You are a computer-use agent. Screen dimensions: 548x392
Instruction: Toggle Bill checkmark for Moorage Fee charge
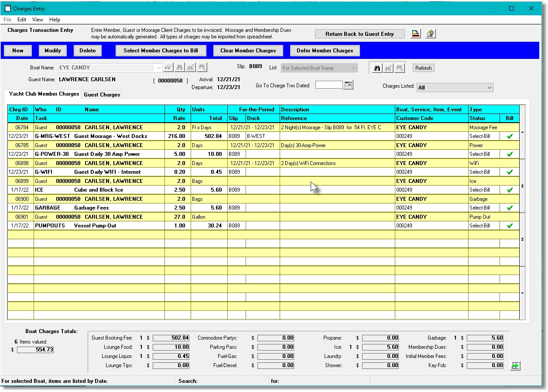[509, 136]
